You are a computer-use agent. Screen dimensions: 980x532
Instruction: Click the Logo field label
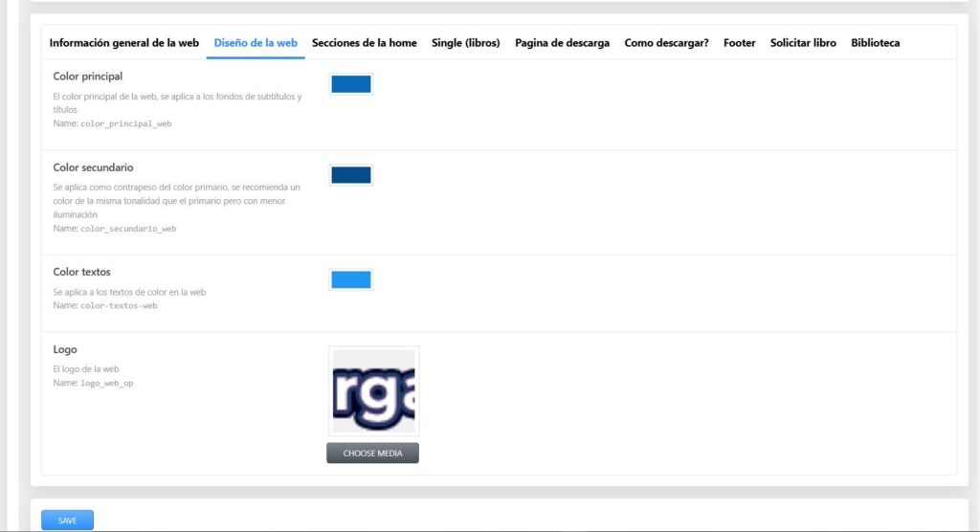[x=65, y=350]
